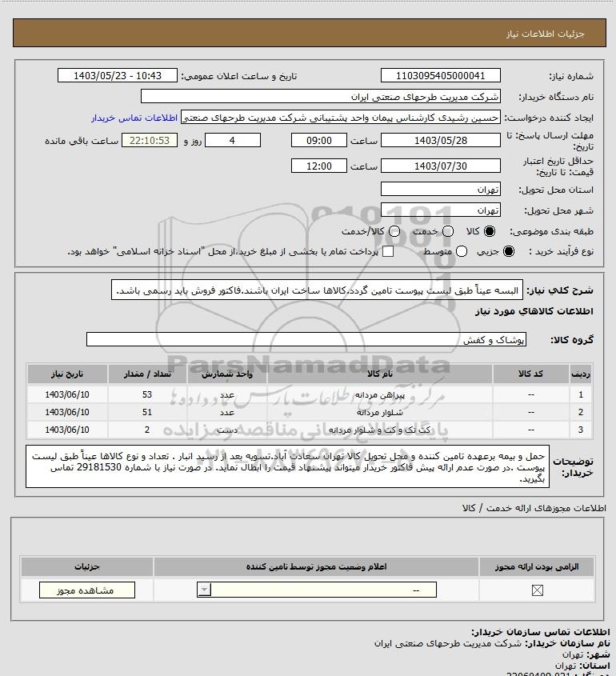Viewport: 616px width, 676px height.
Task: Click the buyer notes text area
Action: [287, 466]
